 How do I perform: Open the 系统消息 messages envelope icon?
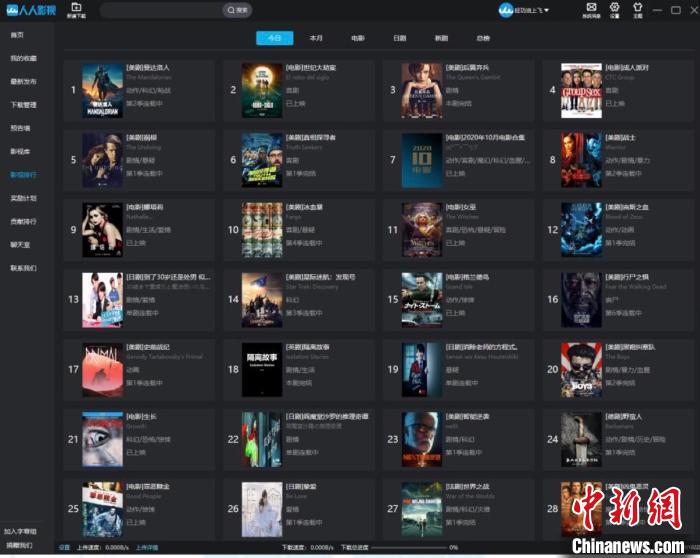point(590,9)
